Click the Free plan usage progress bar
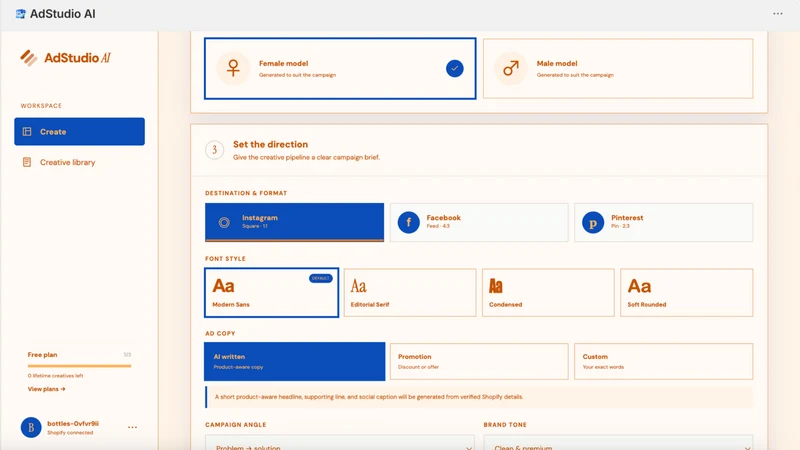The height and width of the screenshot is (450, 800). point(80,366)
